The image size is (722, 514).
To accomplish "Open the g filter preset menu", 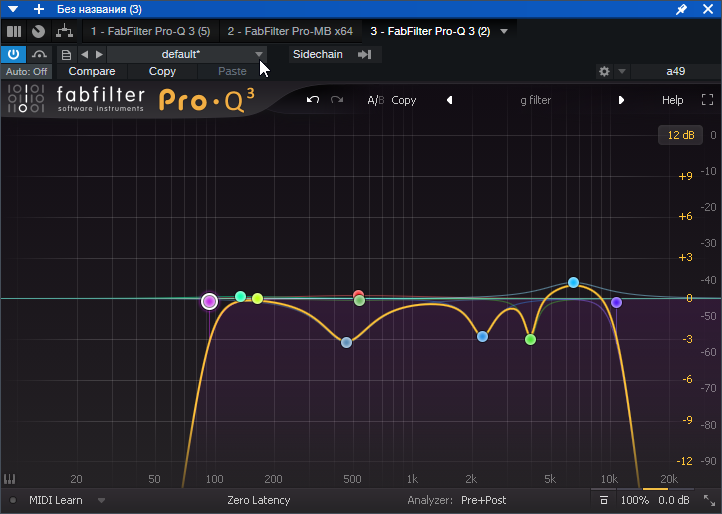I will tap(536, 100).
